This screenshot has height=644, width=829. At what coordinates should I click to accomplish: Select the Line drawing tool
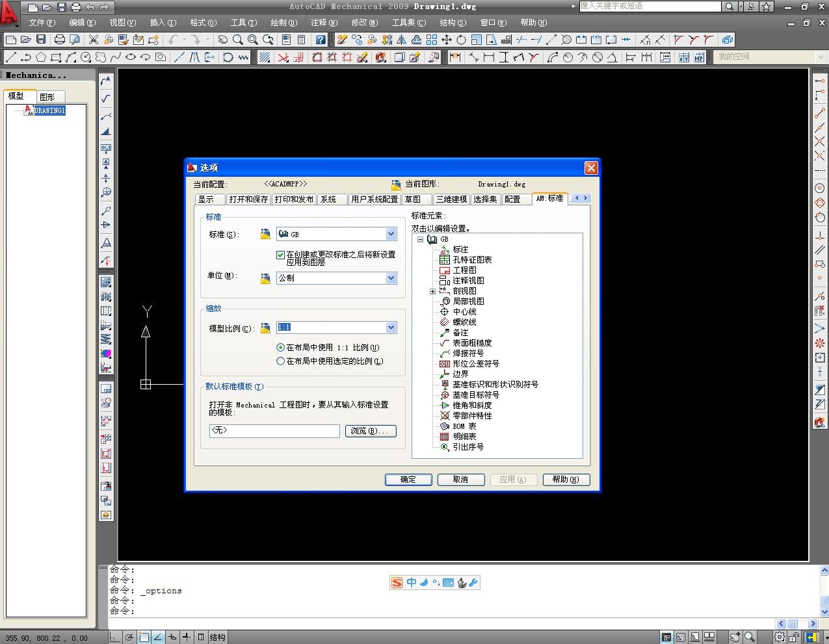click(11, 57)
